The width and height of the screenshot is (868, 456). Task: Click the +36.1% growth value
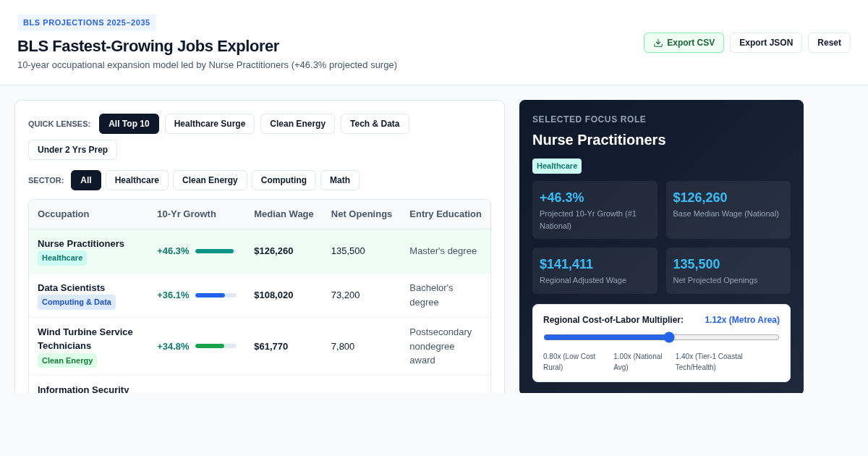[x=173, y=295]
